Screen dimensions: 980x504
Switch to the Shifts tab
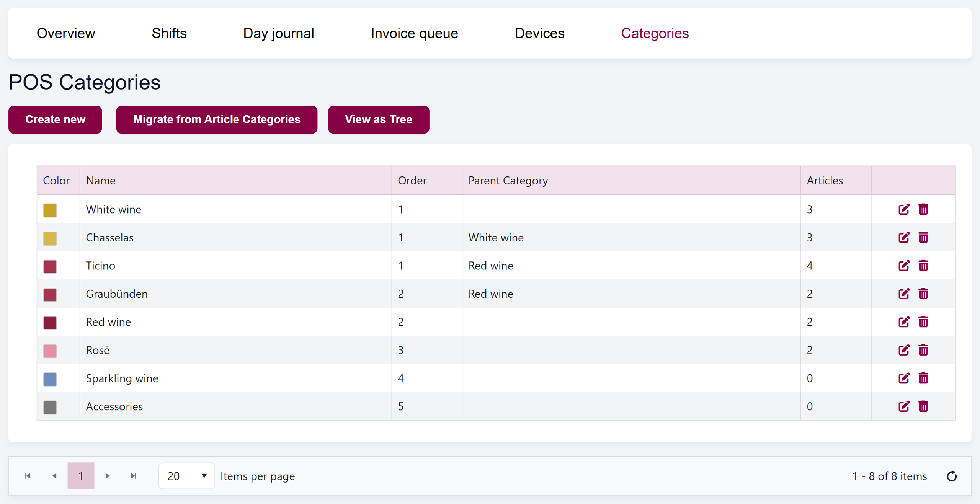click(169, 33)
